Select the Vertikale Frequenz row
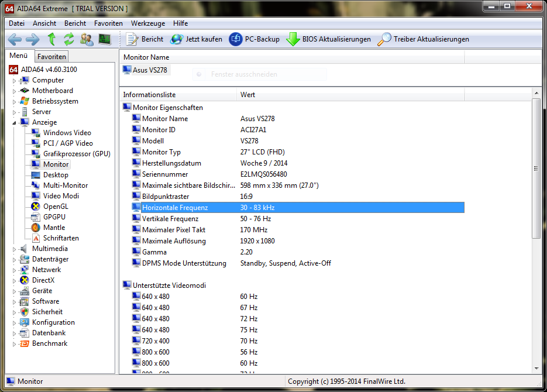The image size is (547, 392). point(298,219)
